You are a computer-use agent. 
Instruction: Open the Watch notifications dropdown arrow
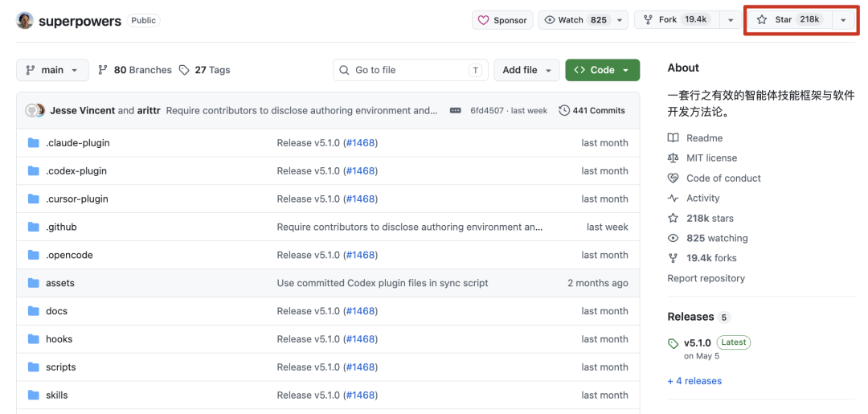coord(620,20)
